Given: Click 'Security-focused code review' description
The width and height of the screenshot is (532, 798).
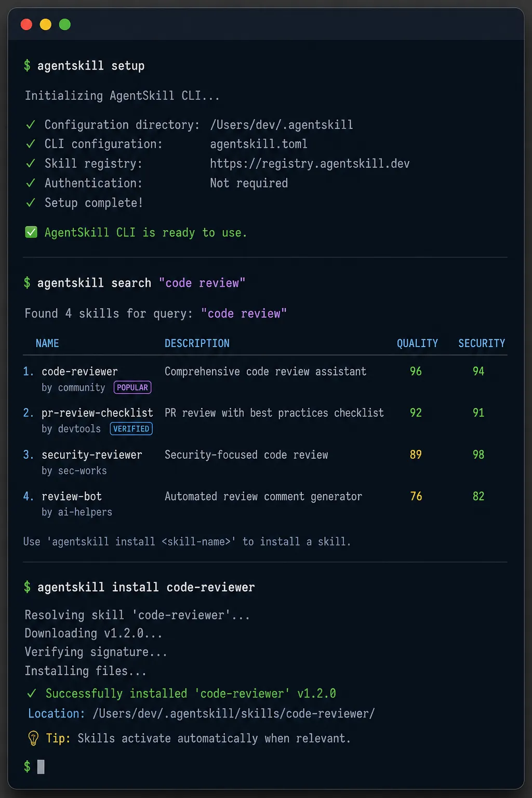Looking at the screenshot, I should pyautogui.click(x=246, y=455).
